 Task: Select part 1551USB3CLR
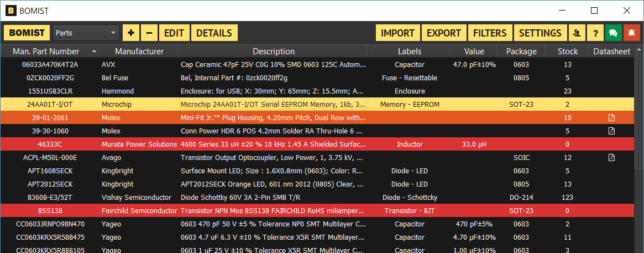317,91
